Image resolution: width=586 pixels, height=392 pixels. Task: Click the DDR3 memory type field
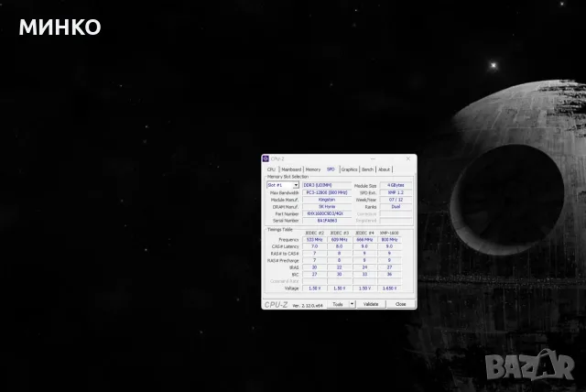click(x=327, y=185)
